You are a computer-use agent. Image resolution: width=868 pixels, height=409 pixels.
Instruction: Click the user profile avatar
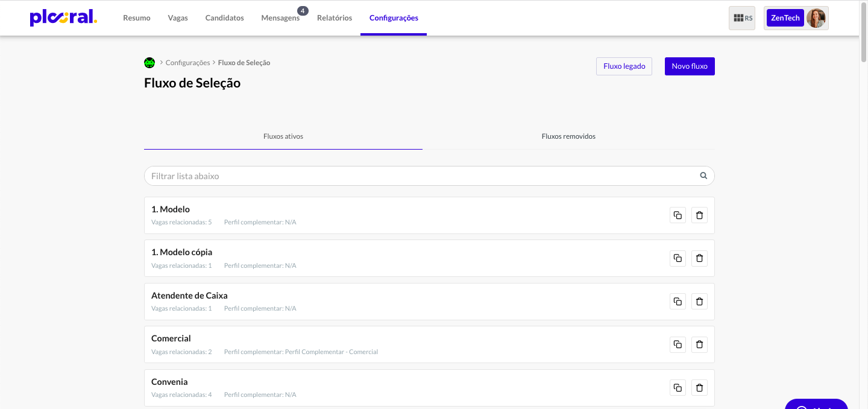(816, 18)
